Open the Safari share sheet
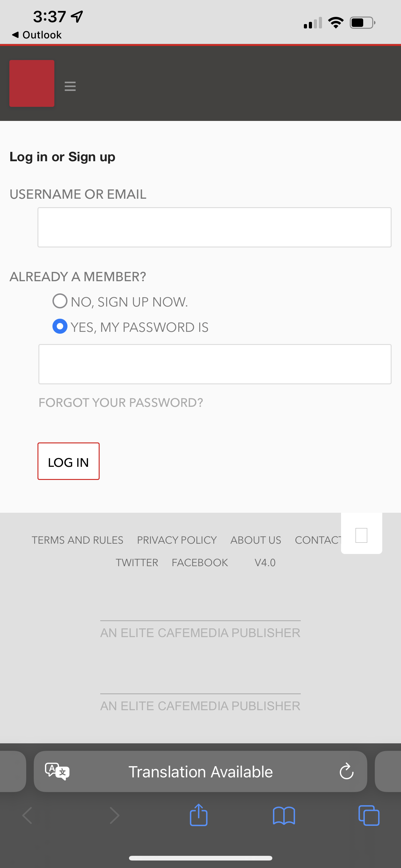This screenshot has width=401, height=868. pos(199,815)
